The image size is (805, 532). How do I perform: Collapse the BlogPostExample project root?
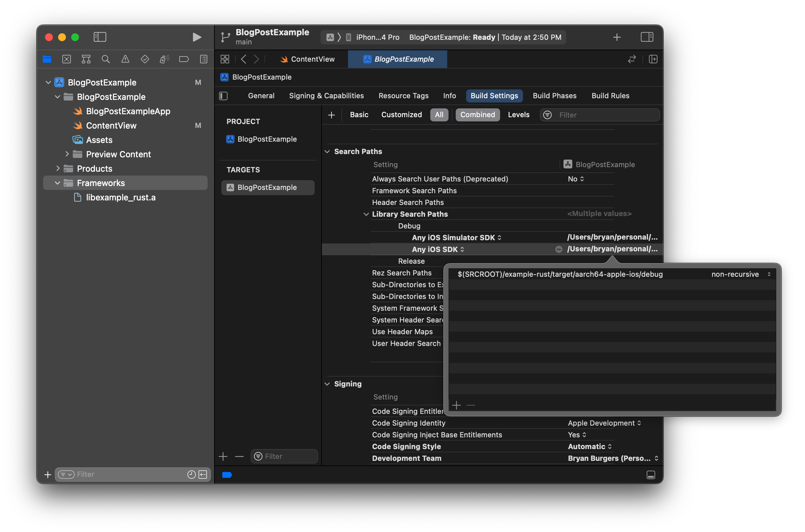pyautogui.click(x=48, y=83)
